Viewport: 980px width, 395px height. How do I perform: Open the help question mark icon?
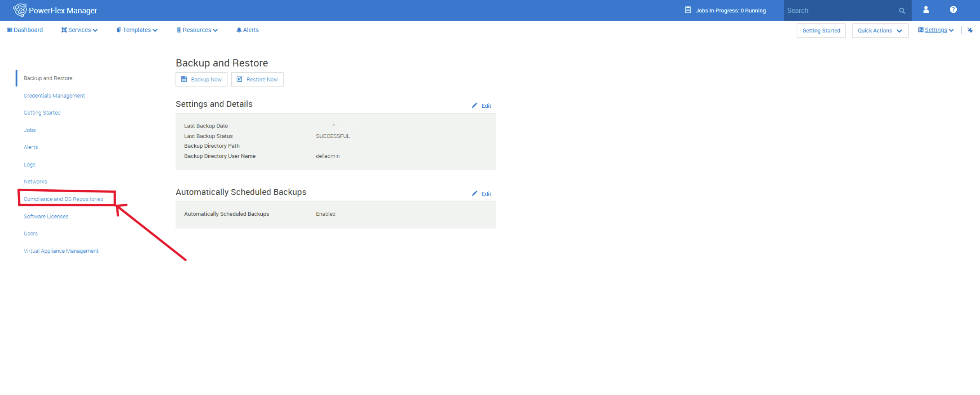coord(953,10)
